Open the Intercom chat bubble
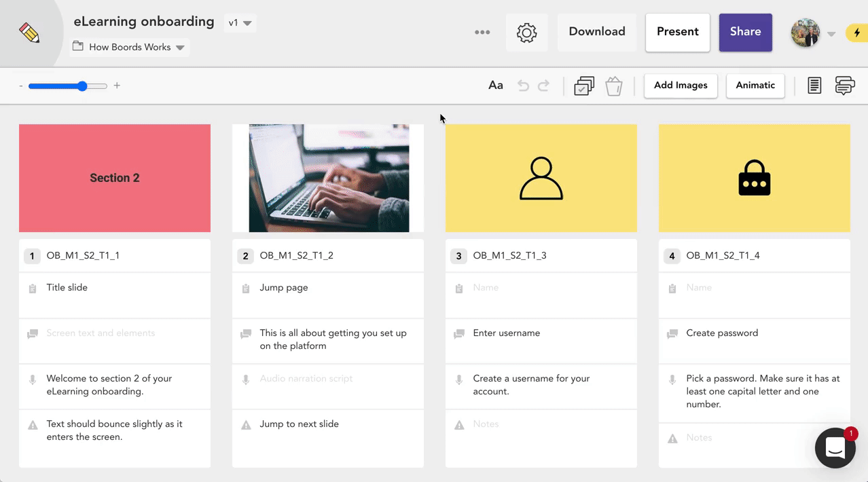 point(835,447)
